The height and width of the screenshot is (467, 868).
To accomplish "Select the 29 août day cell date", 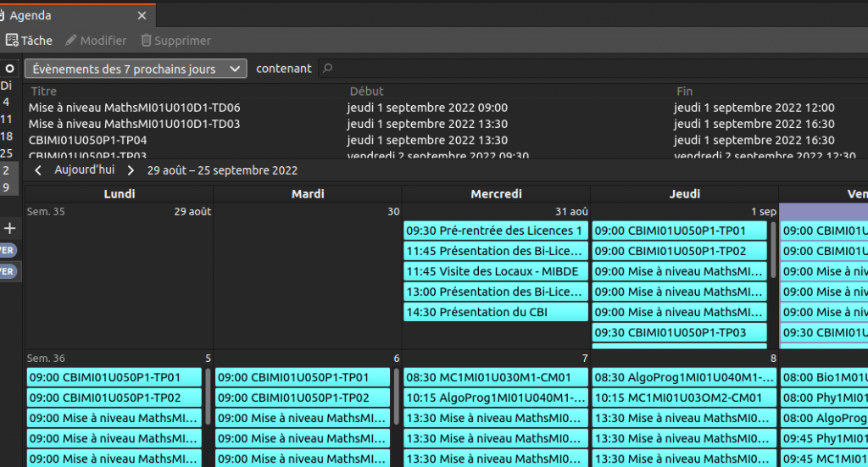I will [192, 211].
